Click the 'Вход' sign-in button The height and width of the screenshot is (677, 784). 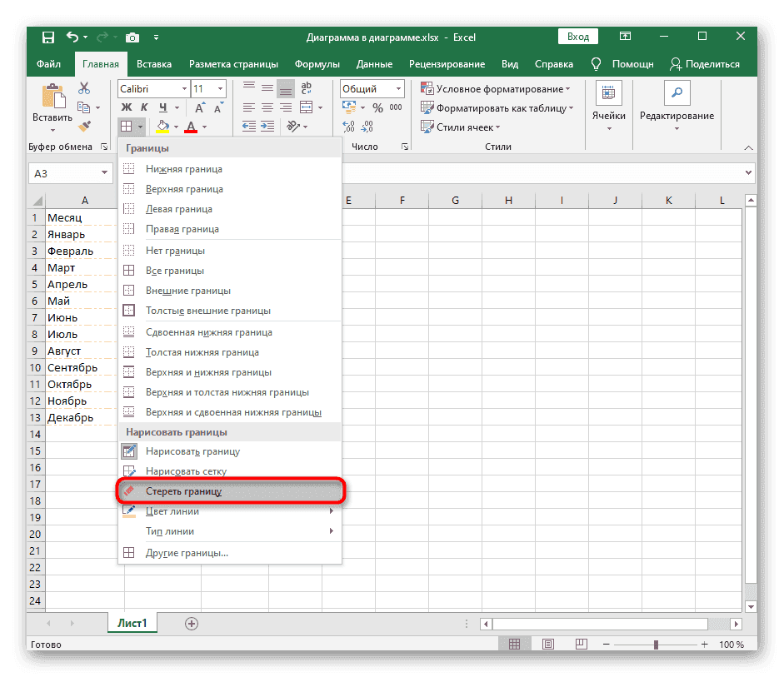[x=578, y=37]
